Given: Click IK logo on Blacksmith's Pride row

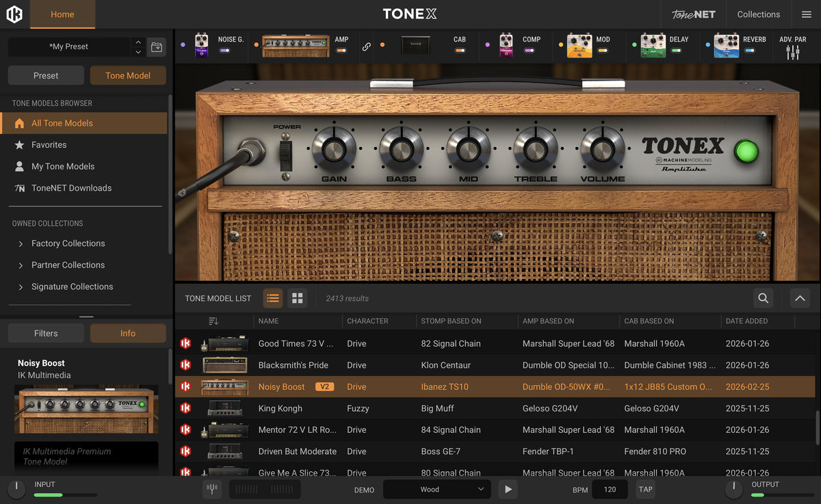Looking at the screenshot, I should 185,365.
